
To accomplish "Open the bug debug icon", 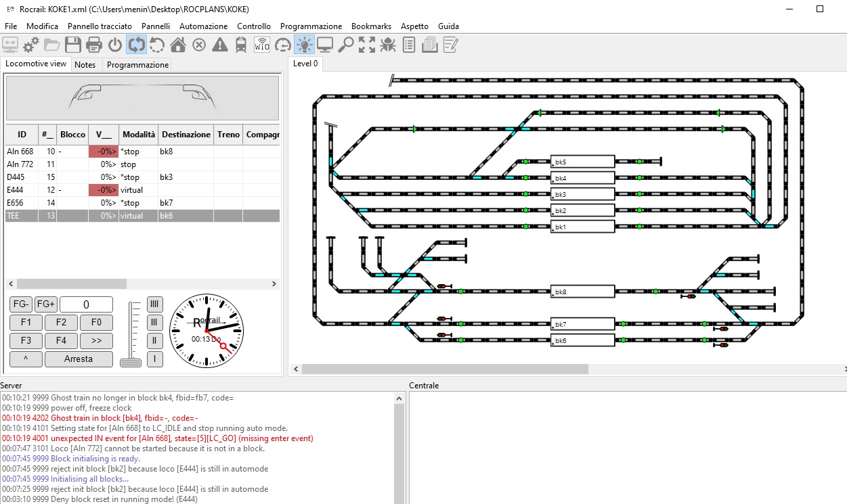I will tap(388, 45).
